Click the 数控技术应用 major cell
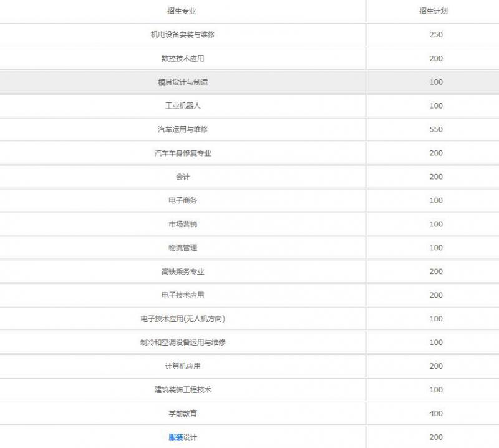 (x=182, y=59)
